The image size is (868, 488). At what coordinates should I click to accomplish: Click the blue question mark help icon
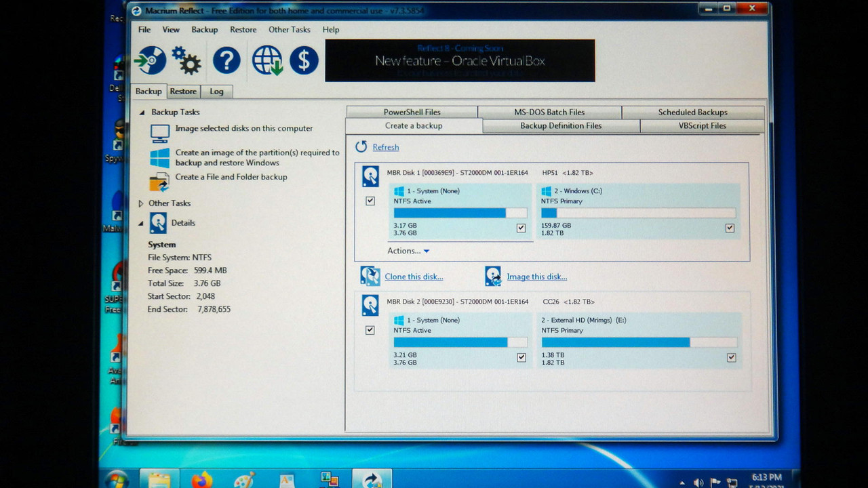click(x=226, y=60)
